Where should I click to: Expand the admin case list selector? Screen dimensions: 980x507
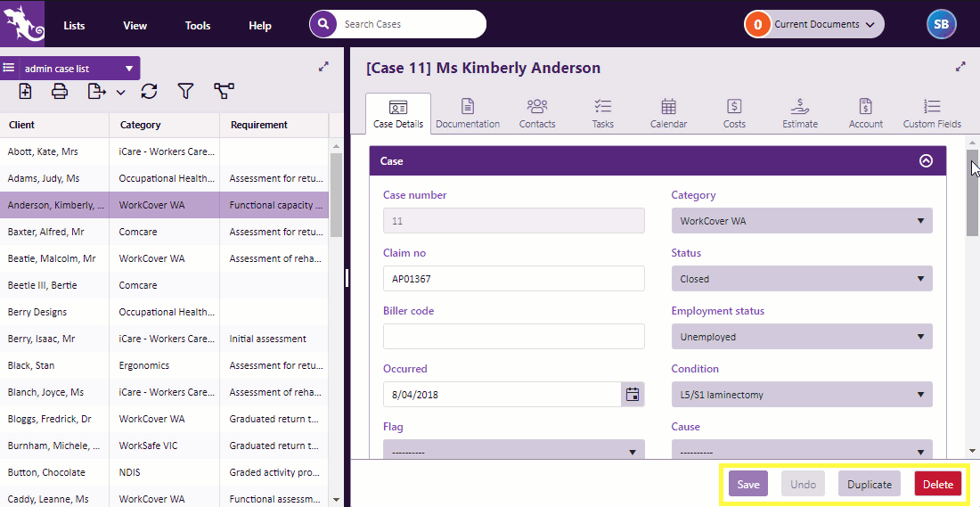[129, 69]
